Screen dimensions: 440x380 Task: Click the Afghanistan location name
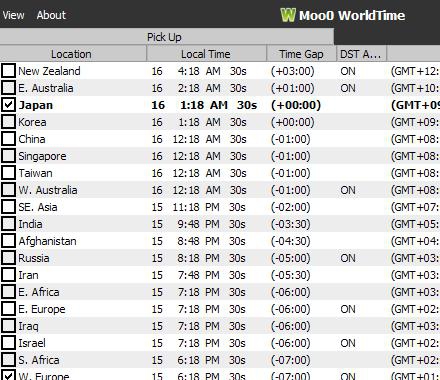tap(47, 241)
